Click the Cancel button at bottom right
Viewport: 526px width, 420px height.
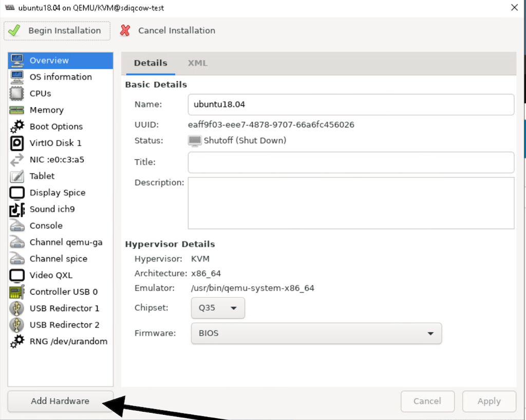[427, 401]
